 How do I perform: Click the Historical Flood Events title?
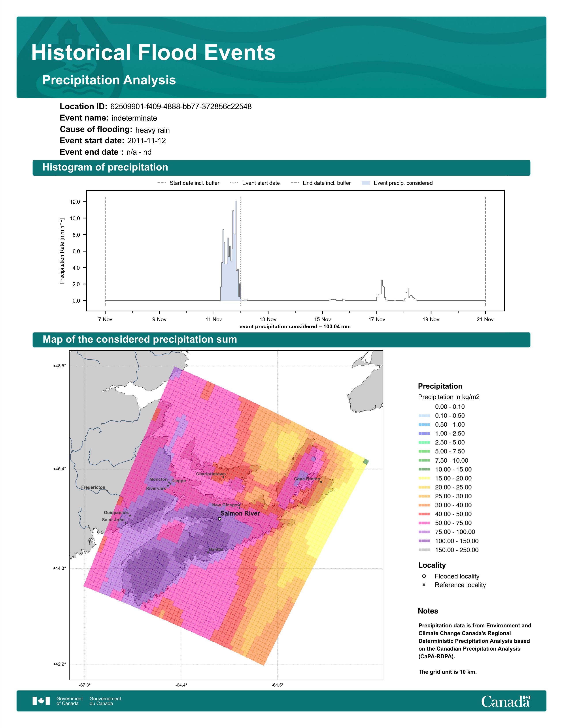[x=153, y=53]
